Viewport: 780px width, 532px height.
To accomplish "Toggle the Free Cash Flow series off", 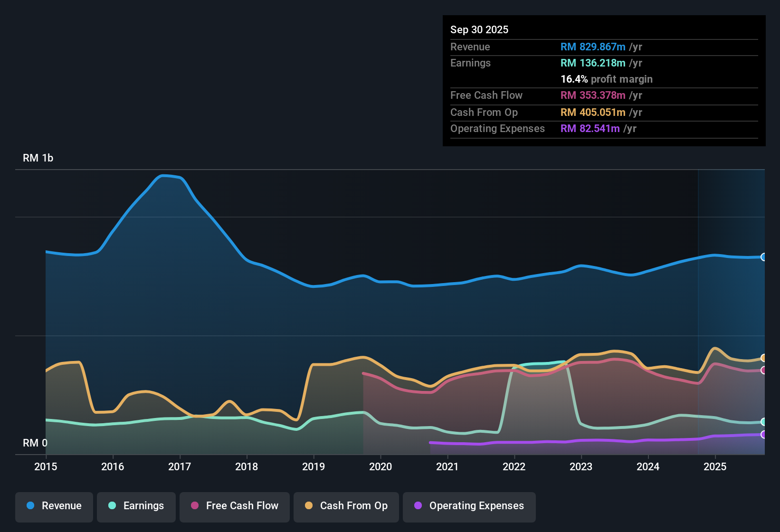I will coord(234,506).
